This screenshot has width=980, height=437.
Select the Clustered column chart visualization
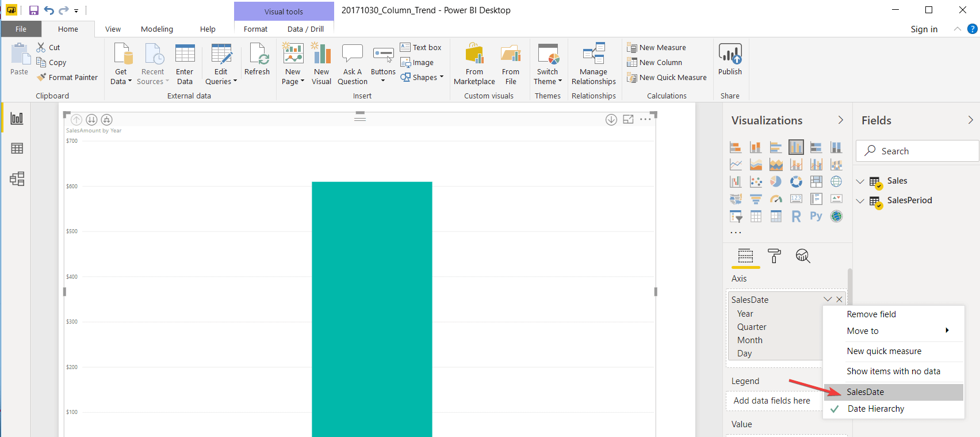point(796,147)
